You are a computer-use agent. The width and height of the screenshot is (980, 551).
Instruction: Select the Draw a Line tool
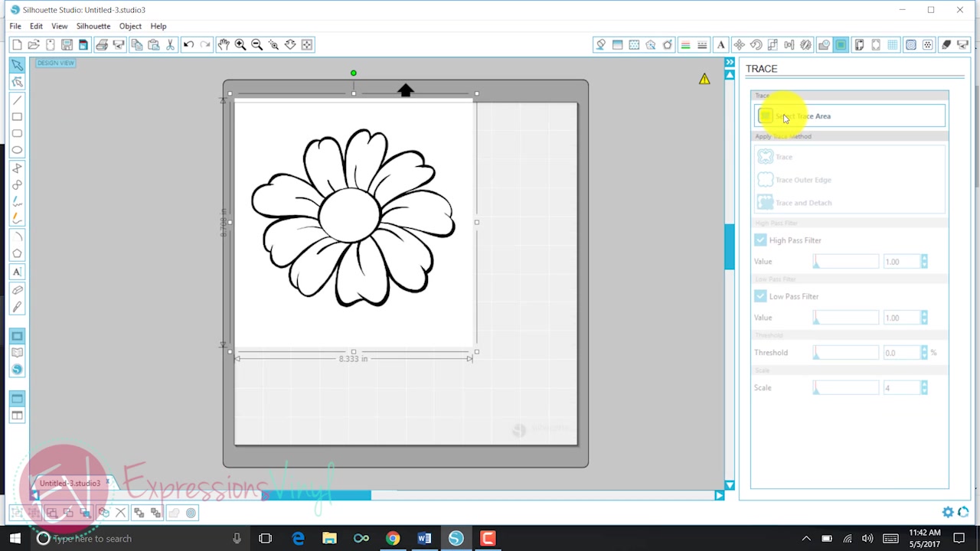(x=17, y=100)
